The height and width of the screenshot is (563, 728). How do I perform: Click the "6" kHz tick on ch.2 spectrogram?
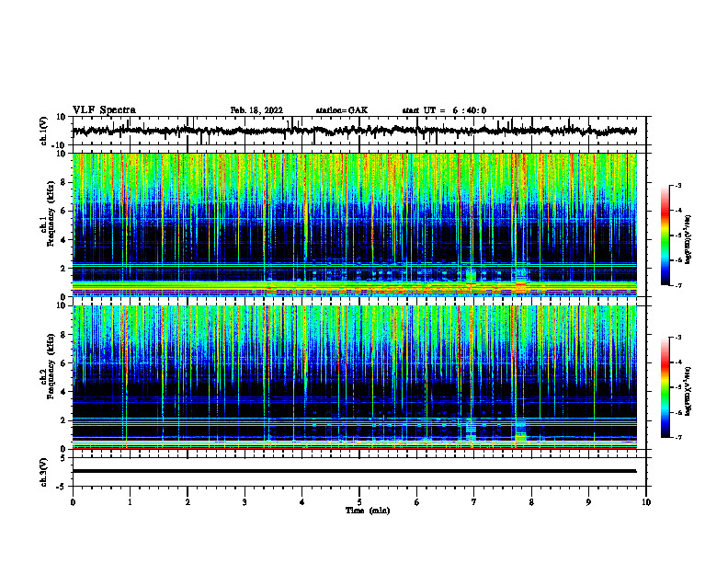(x=63, y=363)
